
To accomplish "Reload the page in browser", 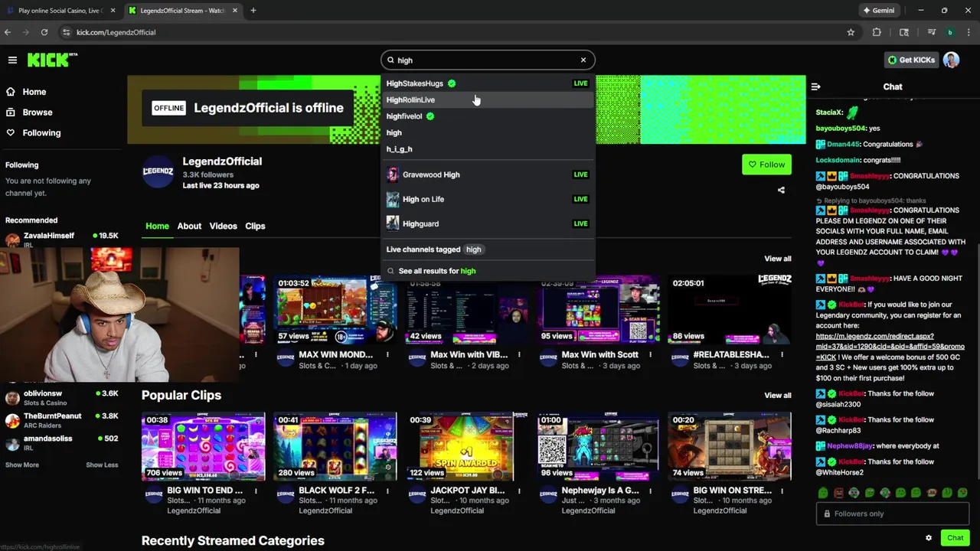I will click(x=44, y=32).
